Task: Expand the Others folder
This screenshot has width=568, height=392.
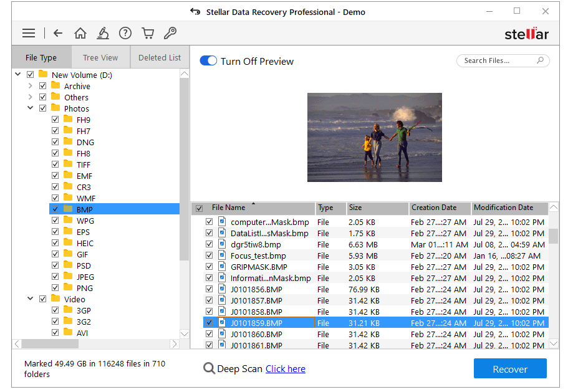Action: (x=30, y=97)
